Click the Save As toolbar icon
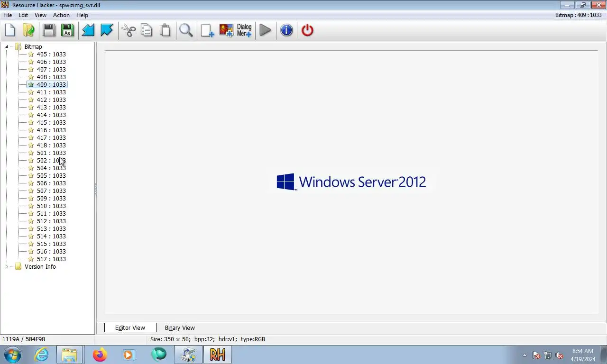This screenshot has width=607, height=364. 67,30
